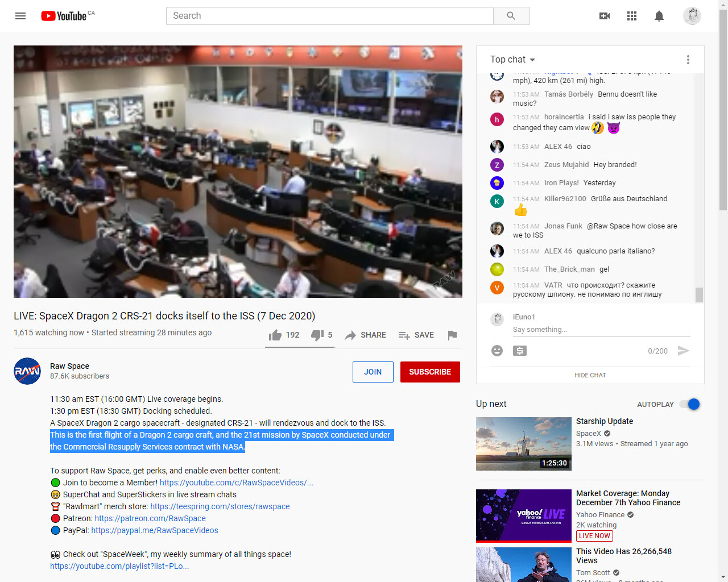Screen dimensions: 728x582
Task: Join the Raw Space channel membership
Action: coord(373,372)
